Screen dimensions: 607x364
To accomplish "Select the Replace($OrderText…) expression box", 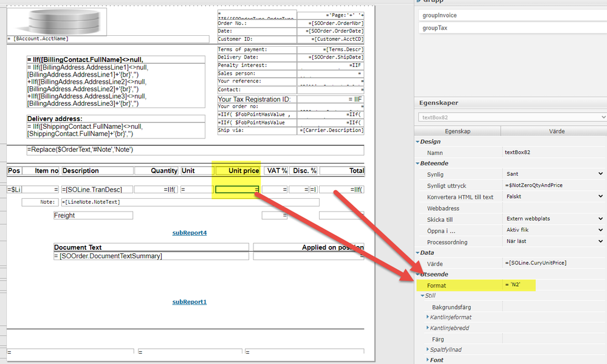I will pyautogui.click(x=195, y=150).
